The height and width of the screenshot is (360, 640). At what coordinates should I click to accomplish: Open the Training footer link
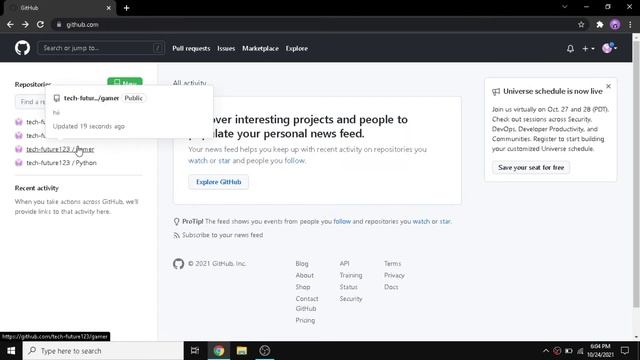[x=351, y=276]
